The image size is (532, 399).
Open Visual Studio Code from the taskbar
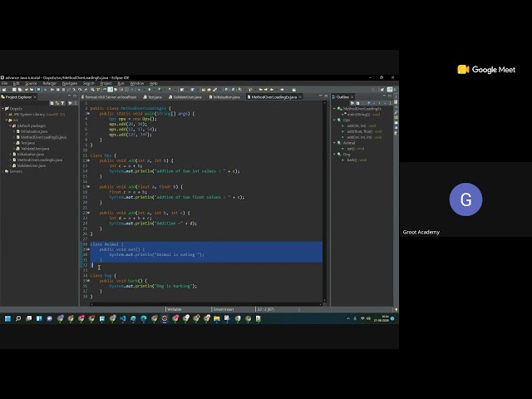pyautogui.click(x=123, y=318)
